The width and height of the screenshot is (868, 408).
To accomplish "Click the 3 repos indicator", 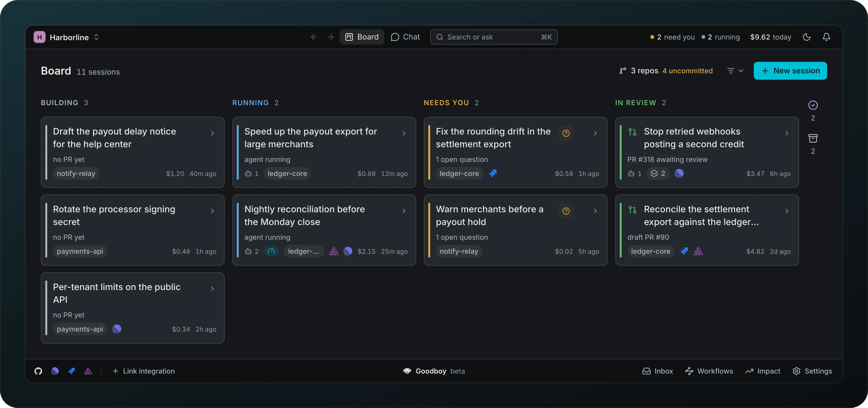I will point(638,71).
